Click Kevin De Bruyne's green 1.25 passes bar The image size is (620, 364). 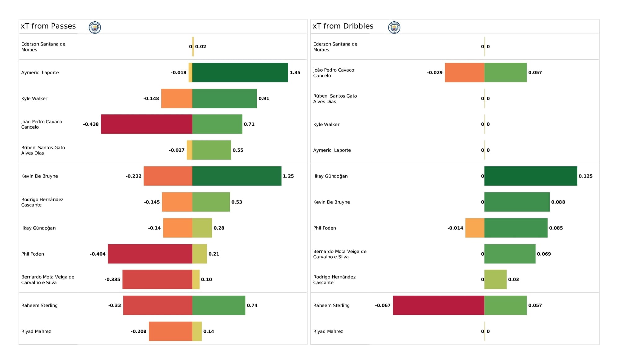tap(237, 176)
